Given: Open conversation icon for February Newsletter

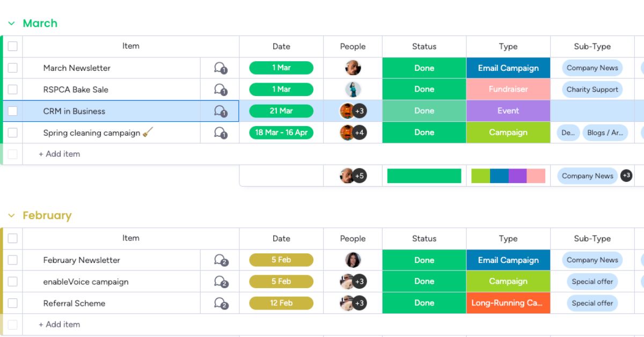Looking at the screenshot, I should click(x=221, y=260).
